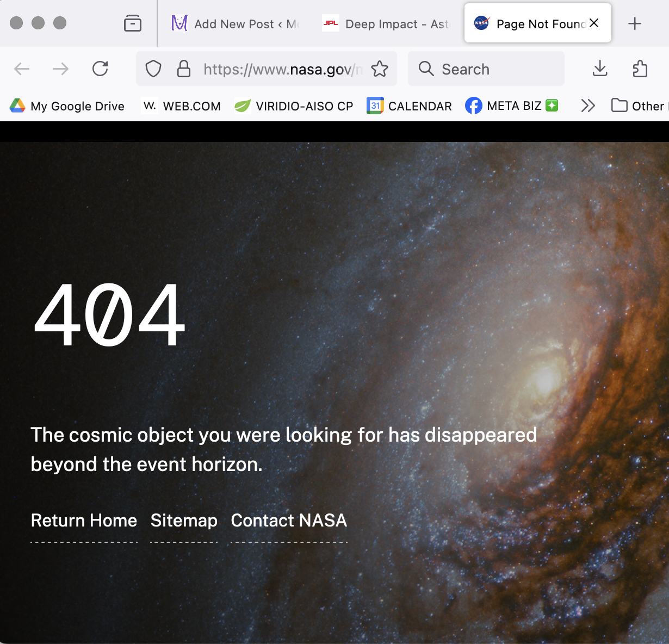Viewport: 669px width, 644px height.
Task: Follow the Contact NASA link
Action: (289, 521)
